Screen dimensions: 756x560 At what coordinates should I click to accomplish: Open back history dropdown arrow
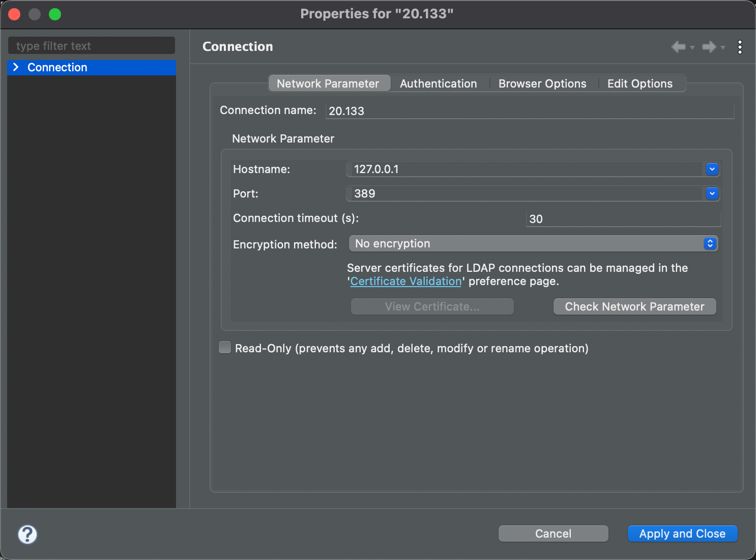point(692,48)
